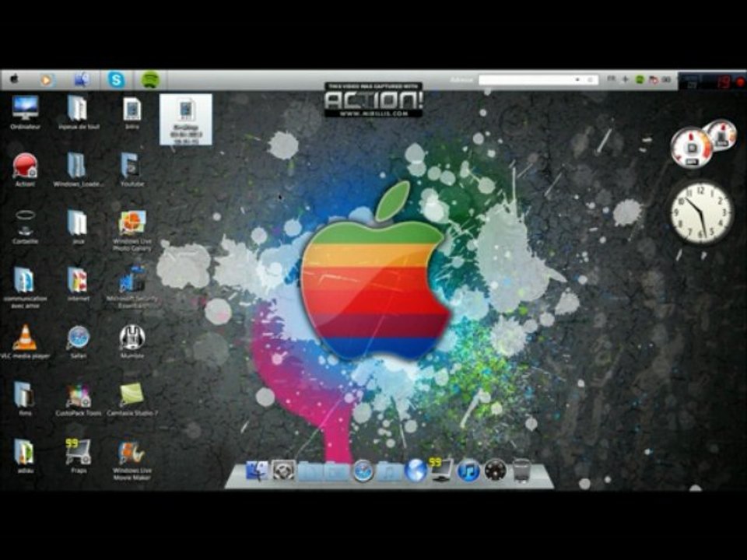747x560 pixels.
Task: Launch Camtasia Studio 7 shortcut
Action: pyautogui.click(x=132, y=399)
